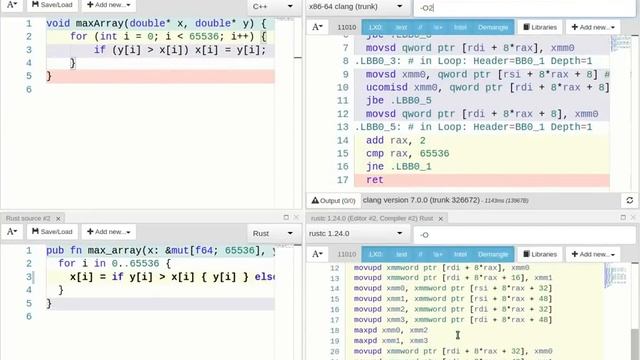Open the x86-64 clang (trunk) compiler dropdown

tap(356, 7)
